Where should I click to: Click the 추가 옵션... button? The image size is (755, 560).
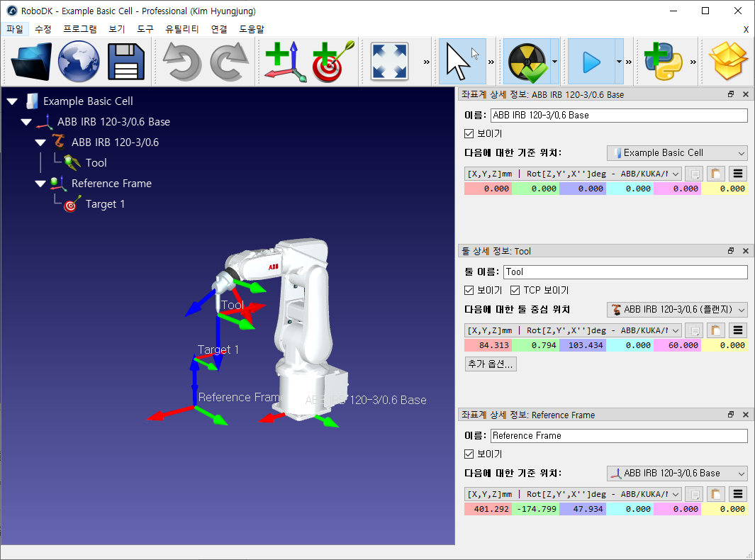[x=491, y=364]
